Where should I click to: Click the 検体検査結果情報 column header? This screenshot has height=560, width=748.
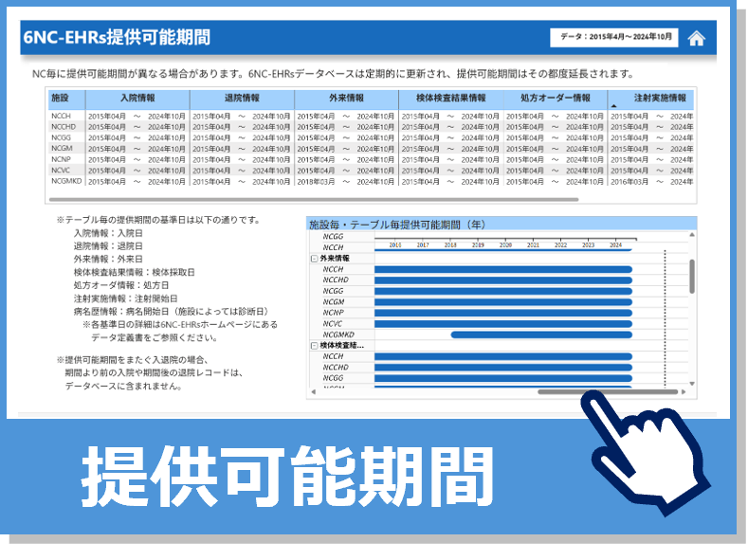coord(450,99)
